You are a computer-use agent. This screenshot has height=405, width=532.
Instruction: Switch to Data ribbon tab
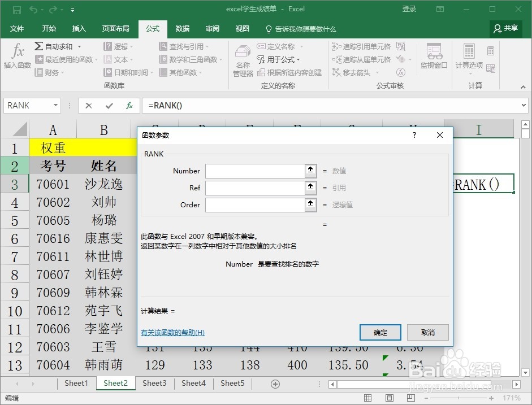click(182, 29)
